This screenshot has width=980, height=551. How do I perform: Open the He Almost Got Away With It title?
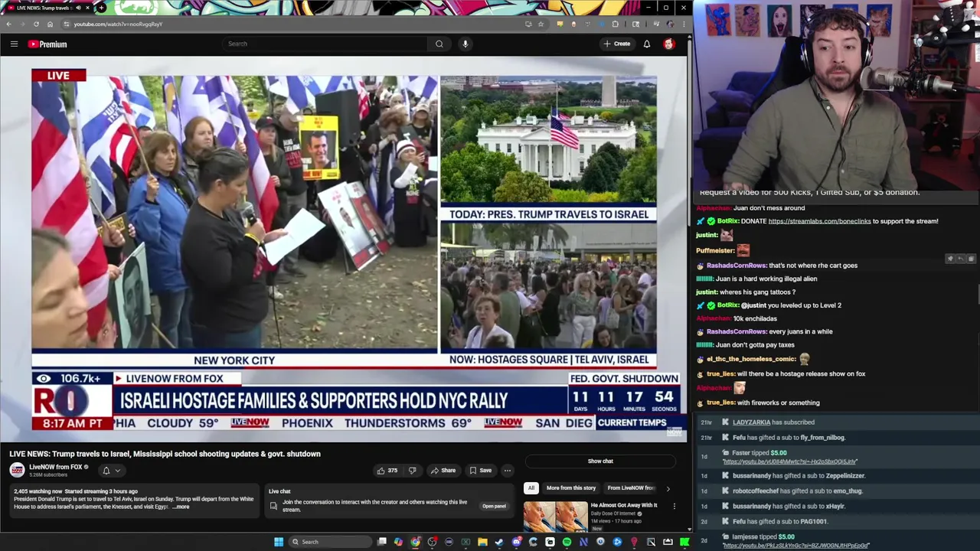624,505
